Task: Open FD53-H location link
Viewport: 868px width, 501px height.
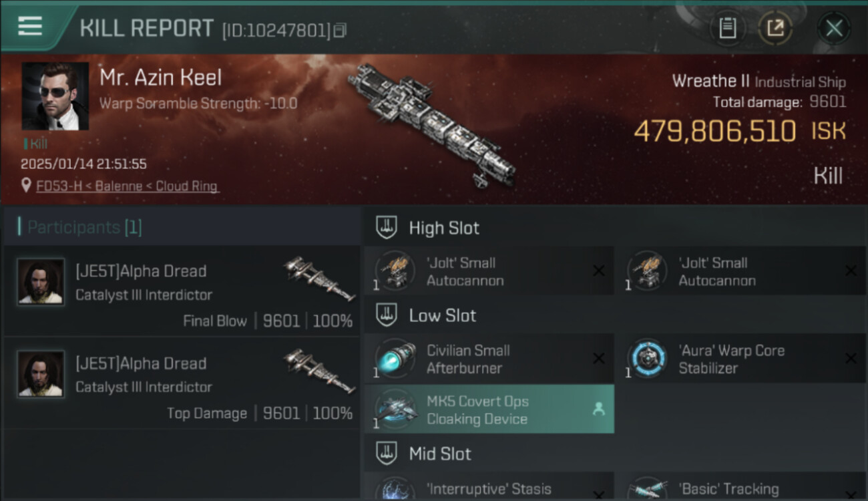Action: [x=127, y=186]
